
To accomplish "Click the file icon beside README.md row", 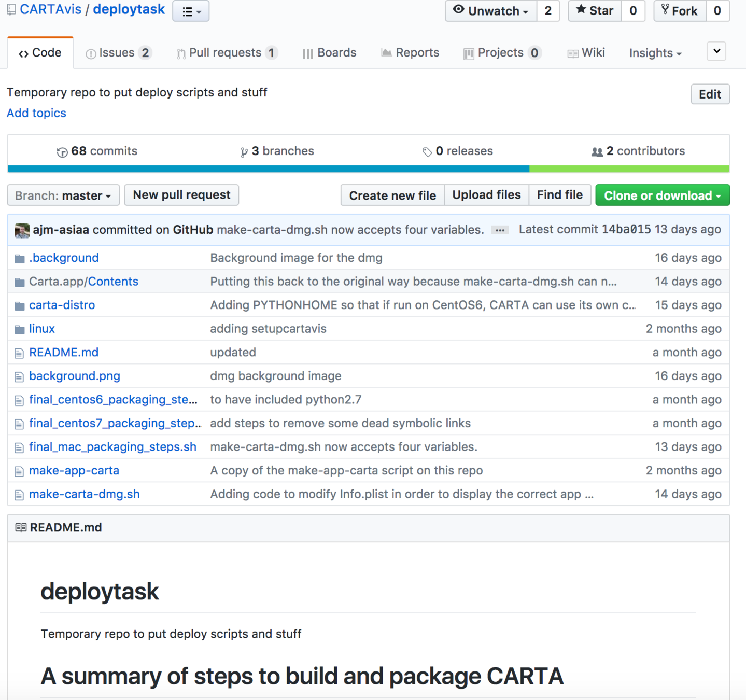I will coord(19,353).
